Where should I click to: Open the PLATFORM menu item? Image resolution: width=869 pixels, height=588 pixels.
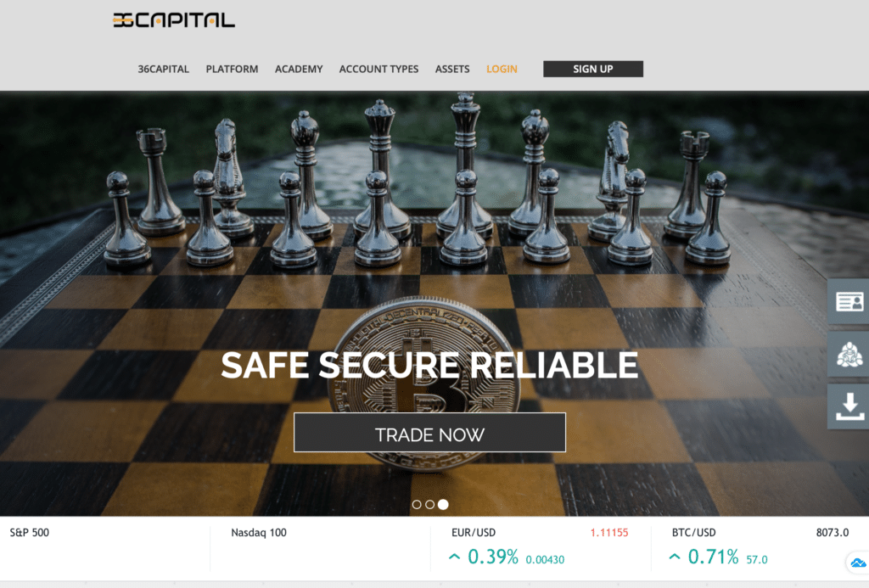pyautogui.click(x=232, y=70)
